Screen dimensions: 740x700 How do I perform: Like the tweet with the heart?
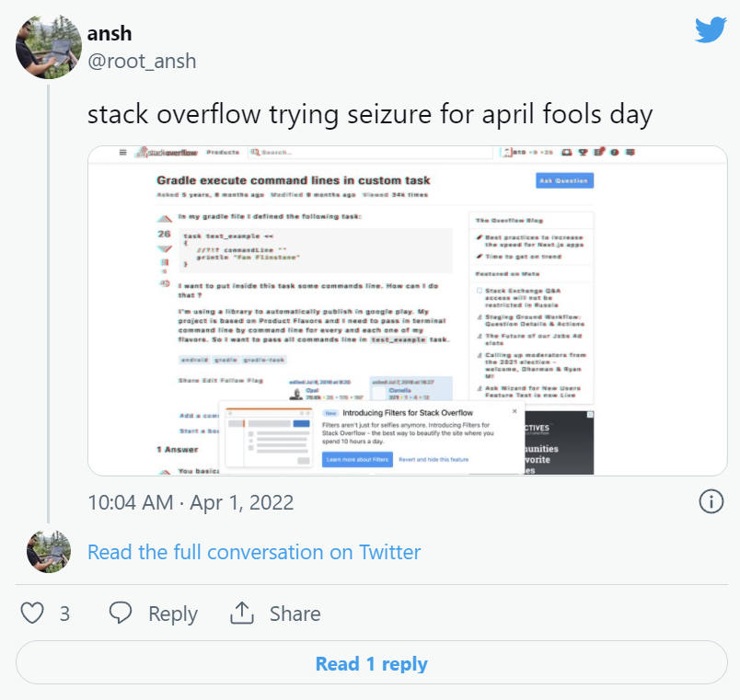point(30,613)
